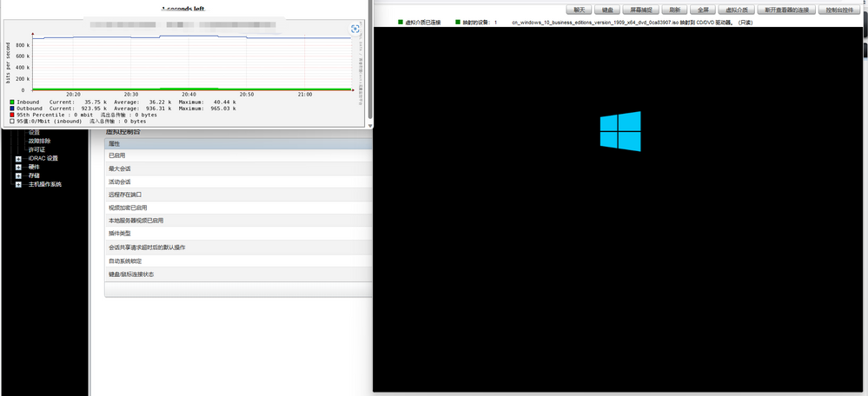The image size is (868, 396).
Task: Click the Windows logo in the console
Action: coord(620,131)
